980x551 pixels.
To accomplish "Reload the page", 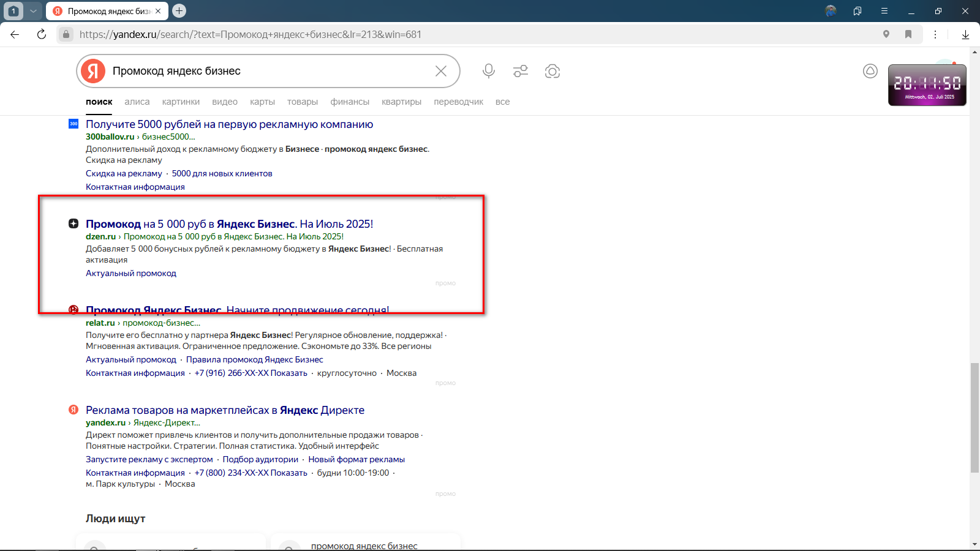I will (x=42, y=34).
